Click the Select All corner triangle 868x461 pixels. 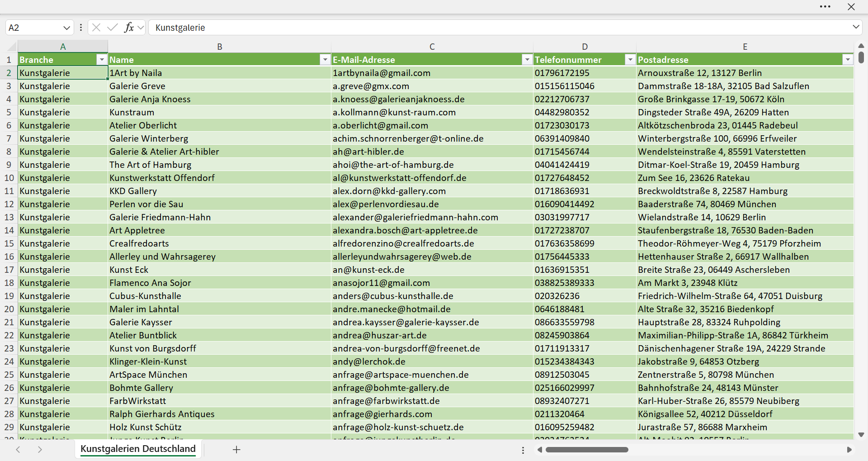(11, 46)
